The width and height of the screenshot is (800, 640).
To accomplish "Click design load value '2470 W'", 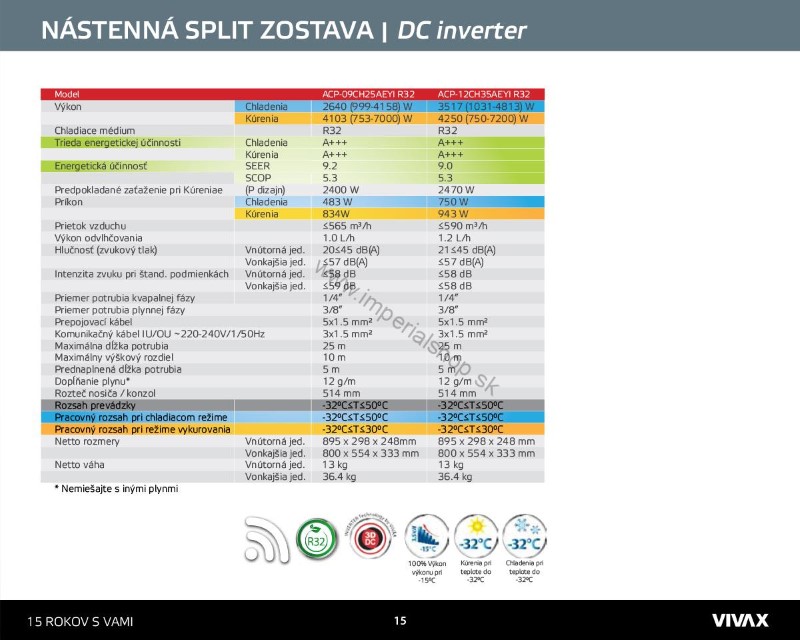I will (456, 190).
